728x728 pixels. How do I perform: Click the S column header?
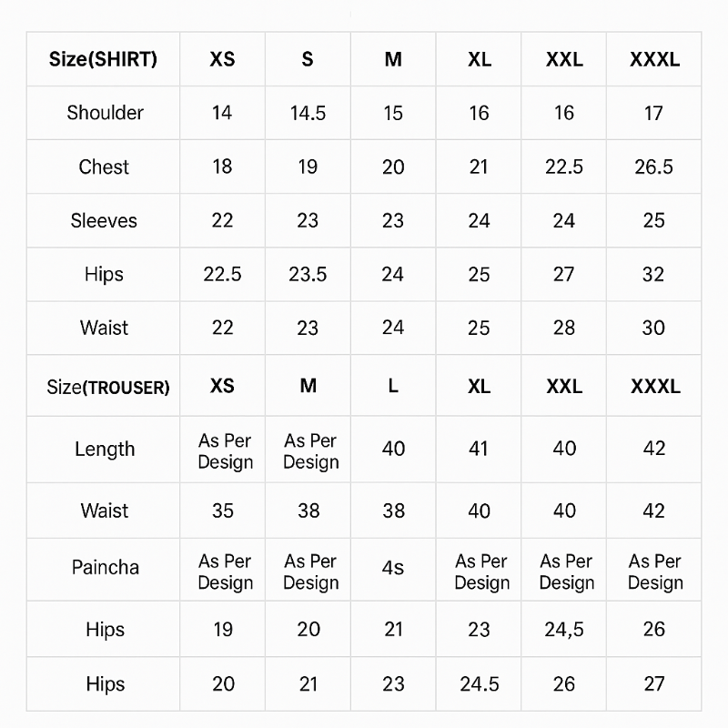tap(308, 60)
